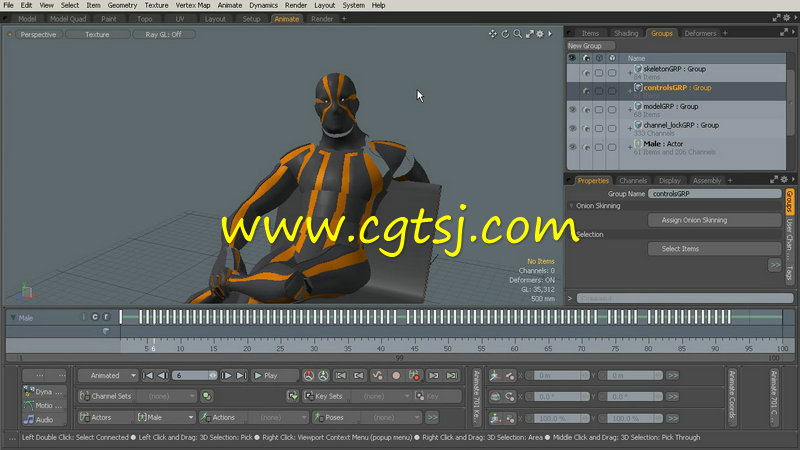Select the rotate transform tool icon

[495, 396]
